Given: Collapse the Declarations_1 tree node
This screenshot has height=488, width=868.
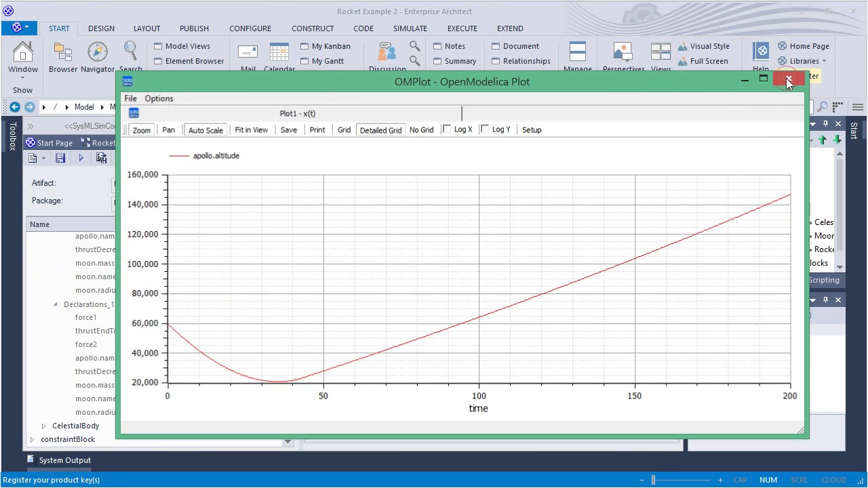Looking at the screenshot, I should 56,304.
